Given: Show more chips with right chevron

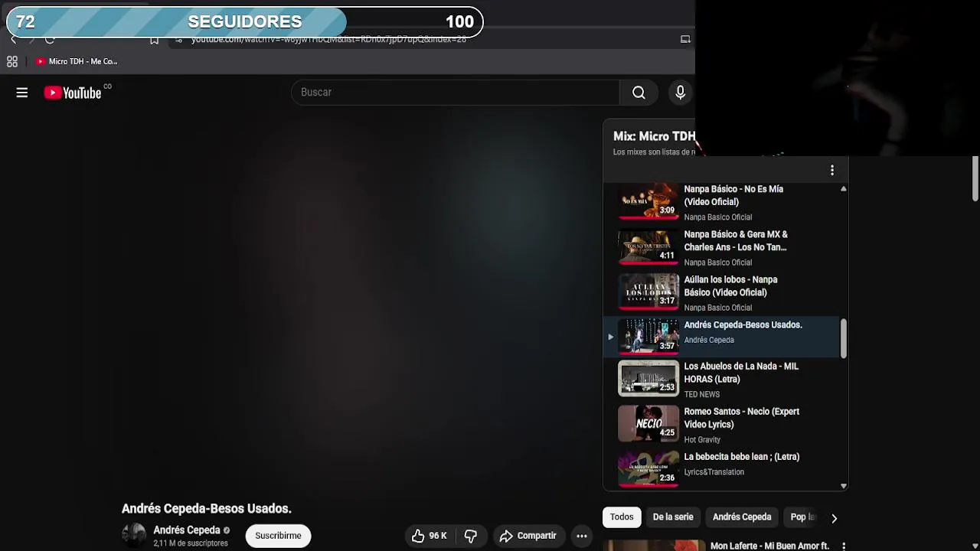Looking at the screenshot, I should point(834,518).
